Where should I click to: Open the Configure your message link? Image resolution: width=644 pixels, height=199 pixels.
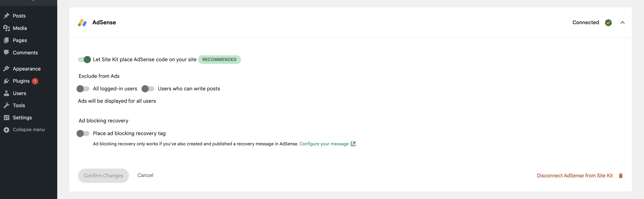pyautogui.click(x=324, y=144)
